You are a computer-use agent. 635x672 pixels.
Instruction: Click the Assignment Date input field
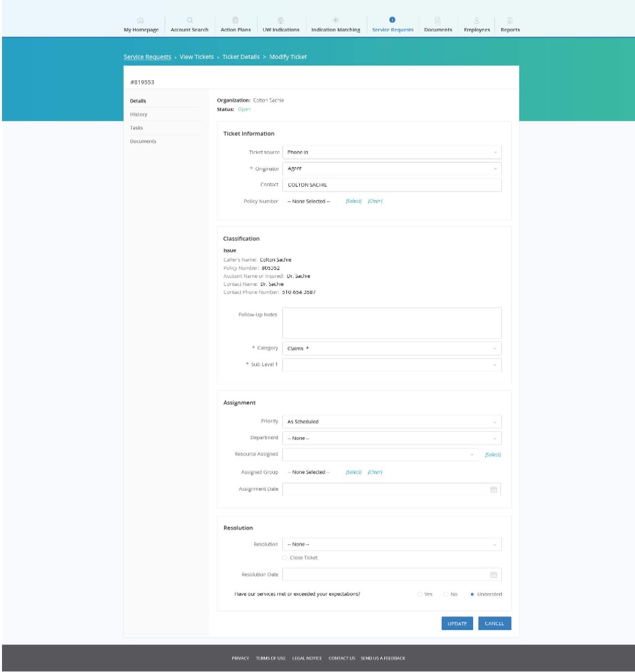[391, 489]
